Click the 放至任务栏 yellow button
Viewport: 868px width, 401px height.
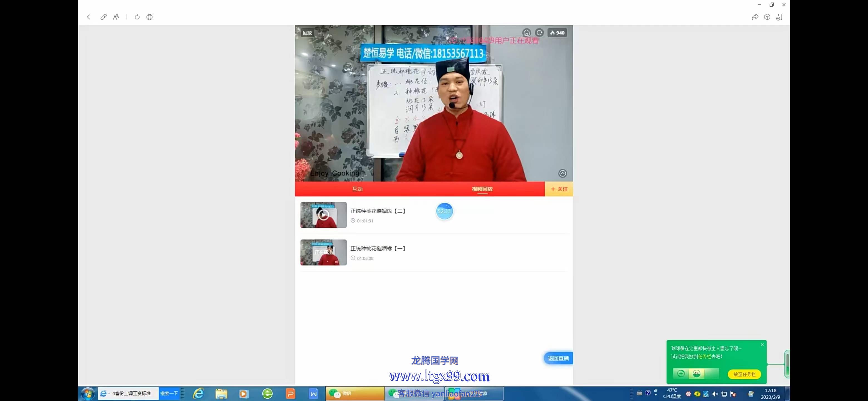(x=744, y=374)
